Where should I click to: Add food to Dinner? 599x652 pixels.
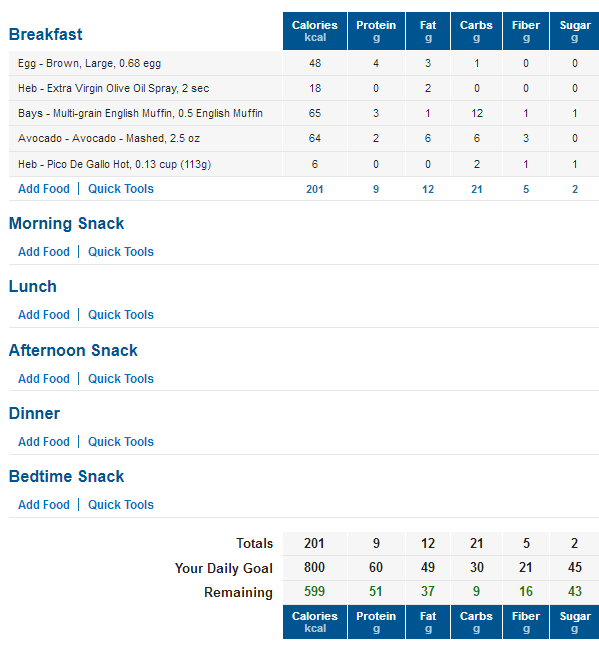44,442
